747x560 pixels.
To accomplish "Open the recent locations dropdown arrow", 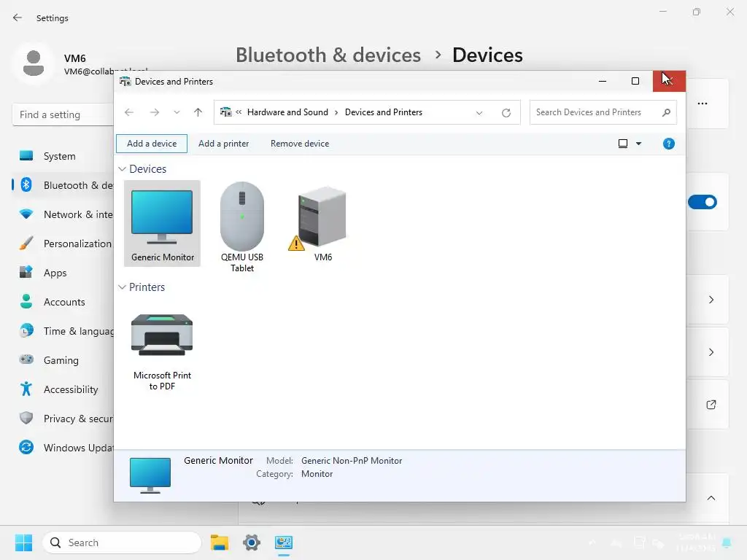I will [x=177, y=112].
